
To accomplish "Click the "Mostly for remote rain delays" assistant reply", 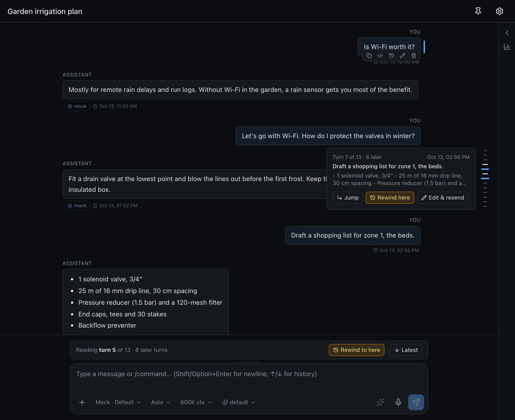I will click(x=240, y=90).
